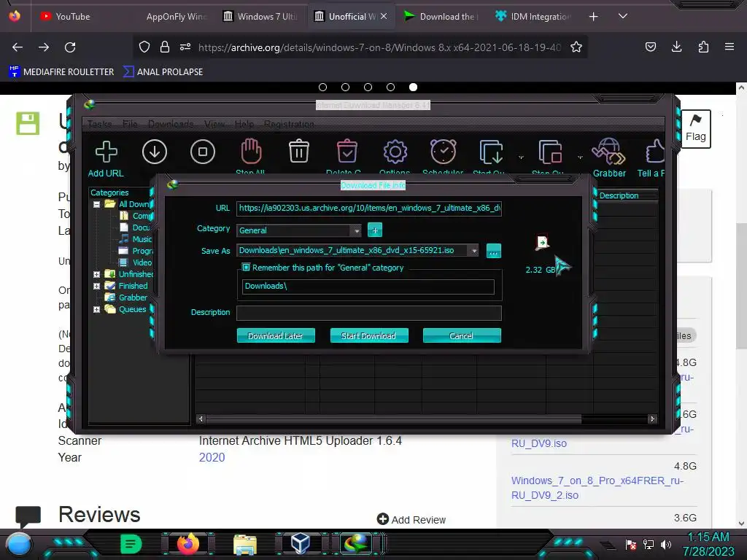The height and width of the screenshot is (560, 747).
Task: Go back with browser back arrow
Action: [x=18, y=47]
